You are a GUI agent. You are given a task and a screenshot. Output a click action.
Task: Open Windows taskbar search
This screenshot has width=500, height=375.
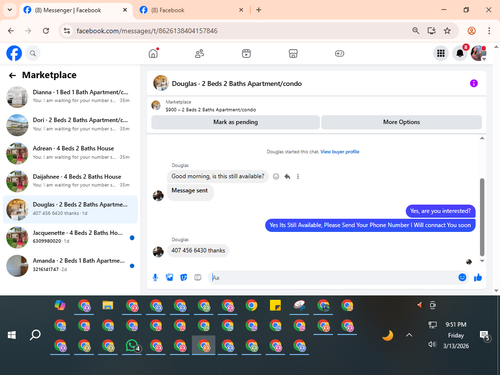click(35, 335)
